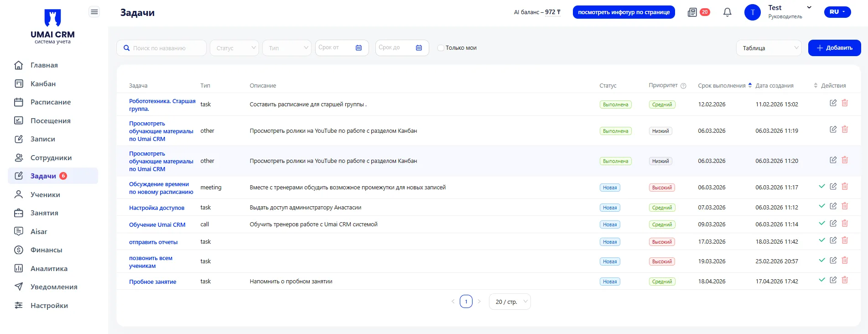Click the Добавить button

834,48
